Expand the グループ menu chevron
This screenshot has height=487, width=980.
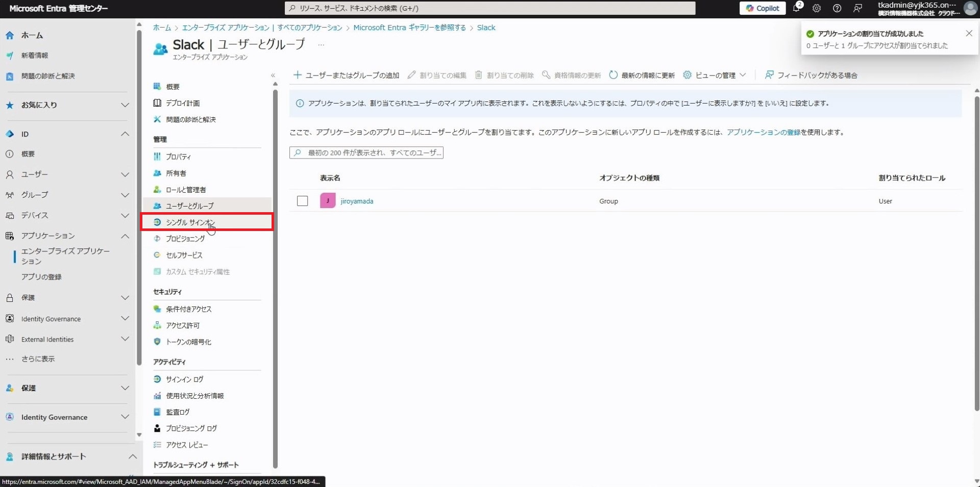[125, 195]
